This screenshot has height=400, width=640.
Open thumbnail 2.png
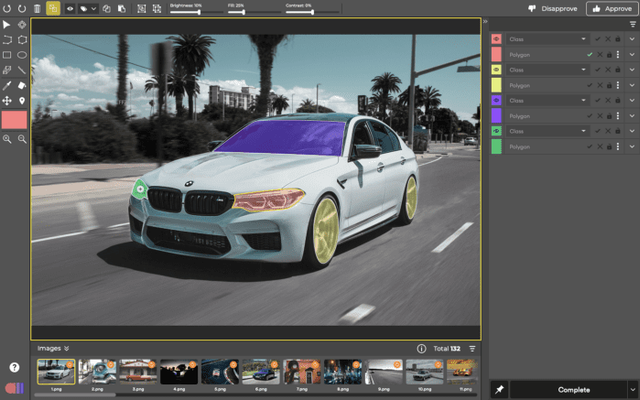(x=97, y=372)
